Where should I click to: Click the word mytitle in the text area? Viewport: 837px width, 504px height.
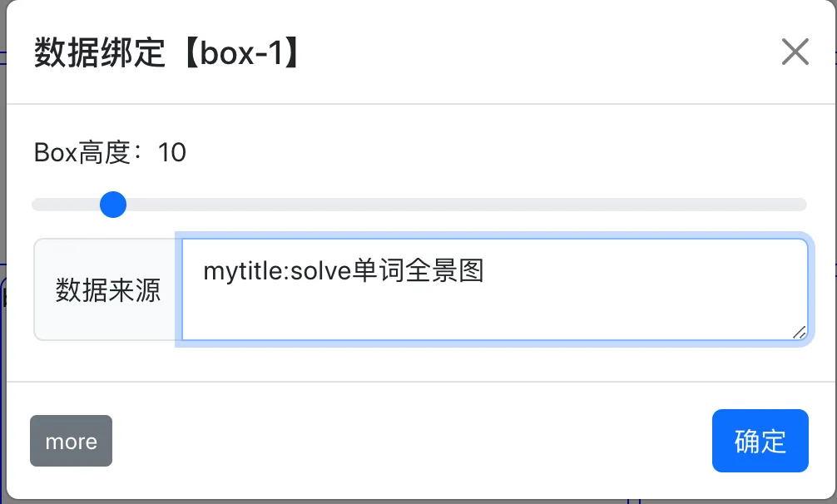pos(239,272)
